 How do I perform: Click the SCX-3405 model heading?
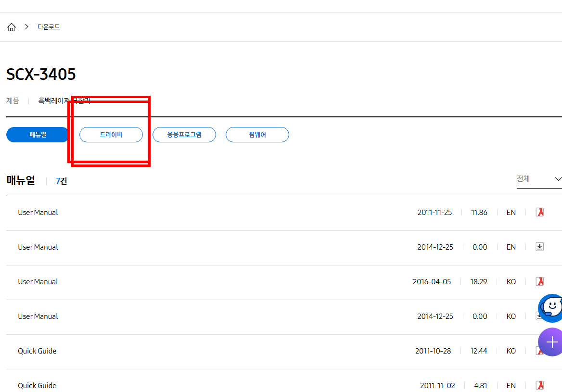click(x=41, y=74)
